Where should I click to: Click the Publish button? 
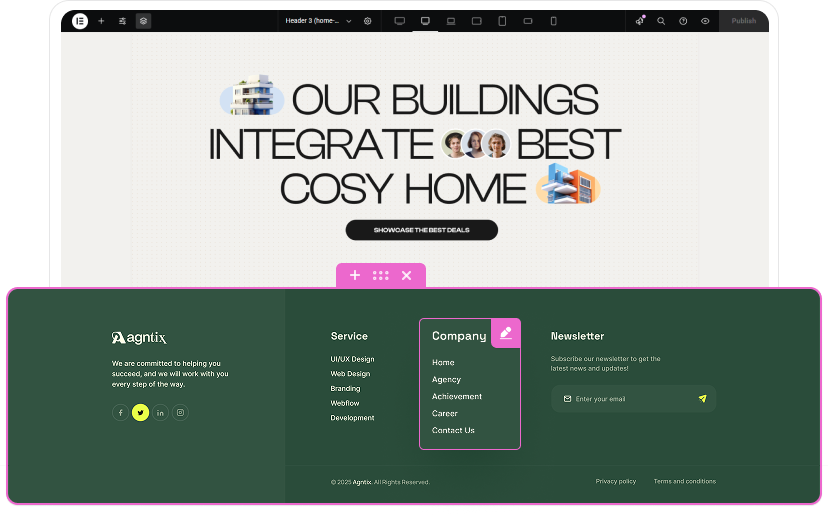pos(743,21)
